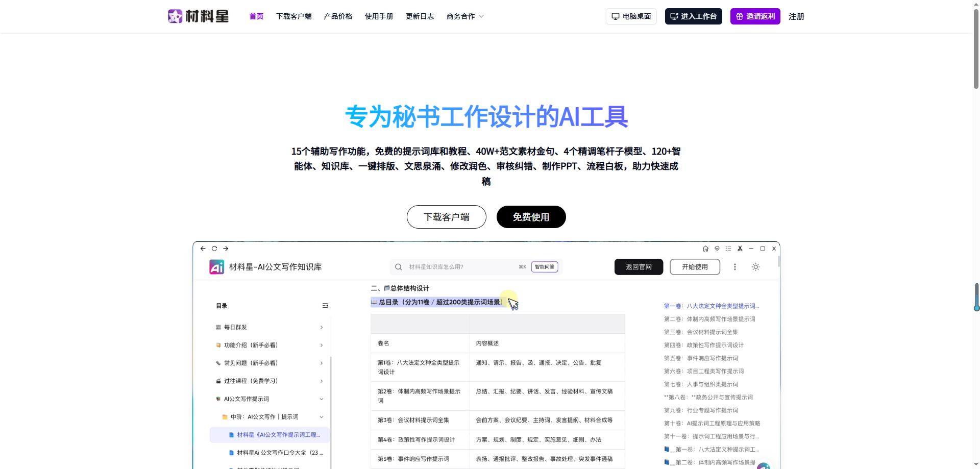Click the outlined 下载客户端 hero button

pyautogui.click(x=447, y=217)
